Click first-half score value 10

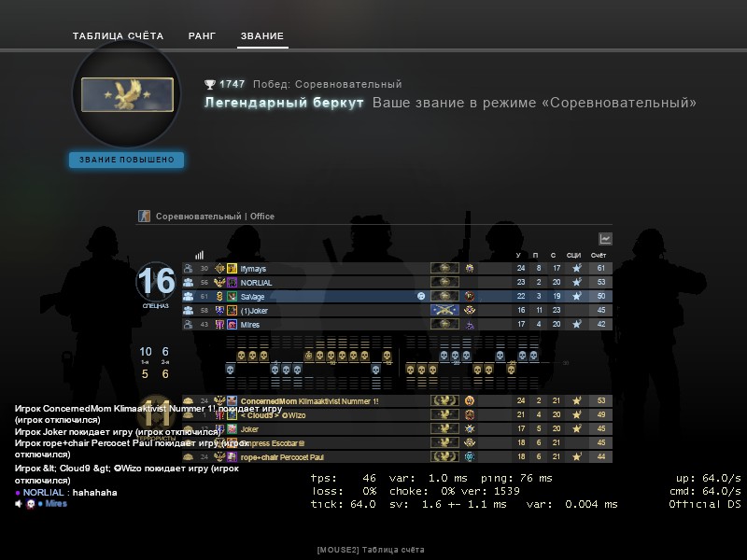click(x=146, y=352)
